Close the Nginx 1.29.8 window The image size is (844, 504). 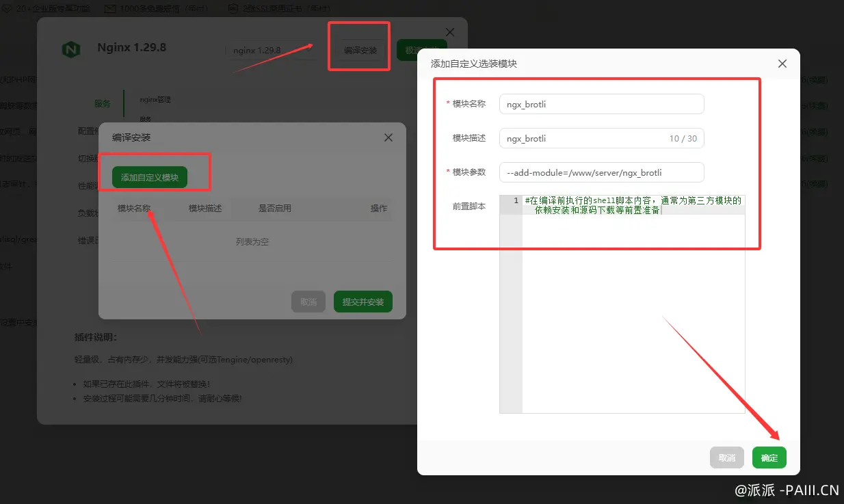pyautogui.click(x=450, y=32)
